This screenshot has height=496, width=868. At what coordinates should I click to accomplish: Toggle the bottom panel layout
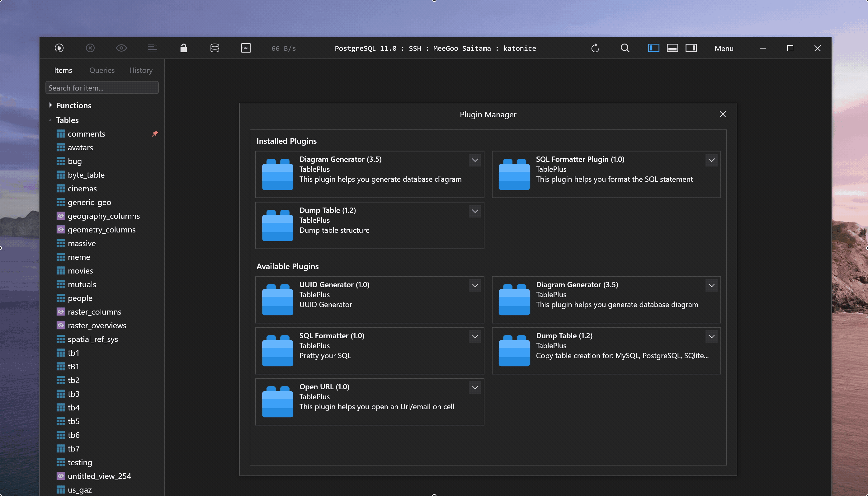coord(672,48)
